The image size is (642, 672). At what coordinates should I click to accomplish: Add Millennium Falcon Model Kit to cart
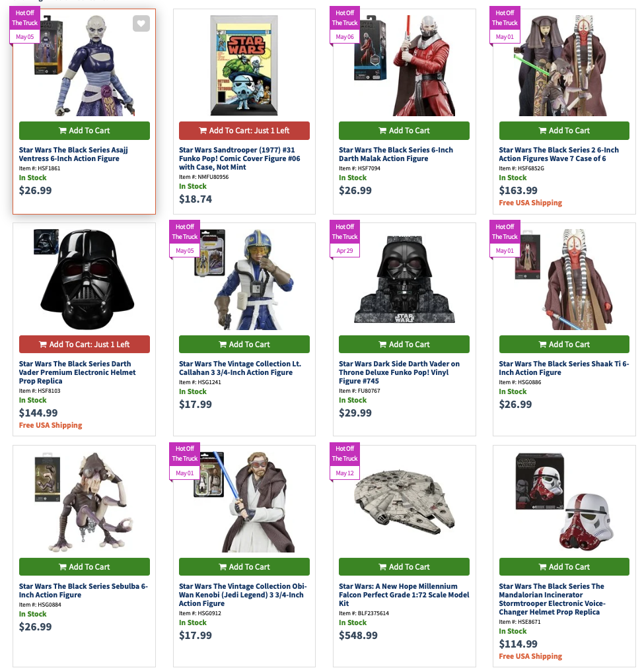coord(404,567)
